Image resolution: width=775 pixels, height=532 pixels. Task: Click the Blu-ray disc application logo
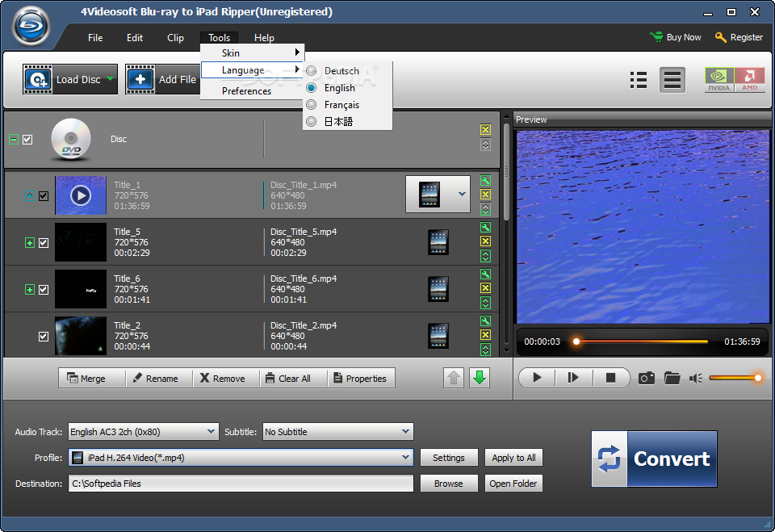[x=31, y=26]
